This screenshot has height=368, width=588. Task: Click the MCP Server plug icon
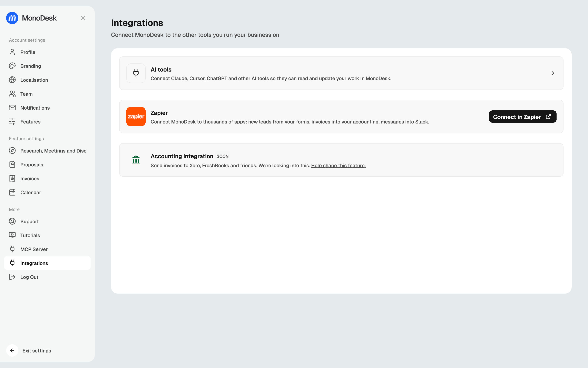(12, 249)
